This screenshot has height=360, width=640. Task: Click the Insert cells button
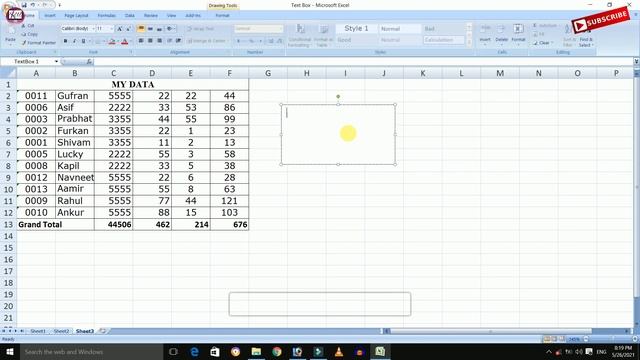coord(485,34)
